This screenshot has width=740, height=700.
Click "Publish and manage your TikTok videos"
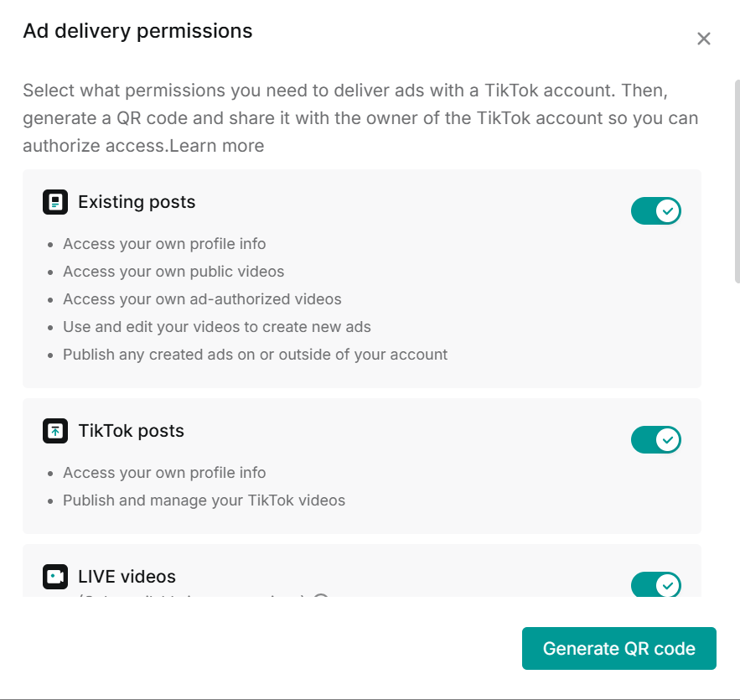tap(204, 500)
